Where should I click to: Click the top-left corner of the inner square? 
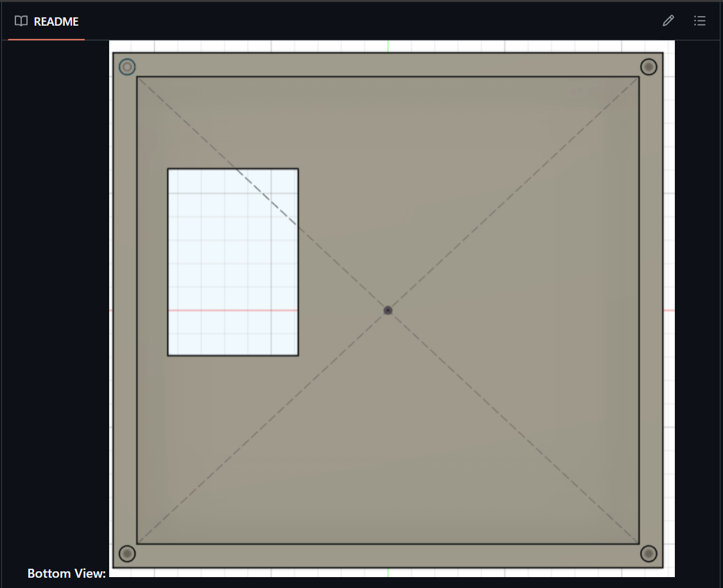click(x=137, y=77)
